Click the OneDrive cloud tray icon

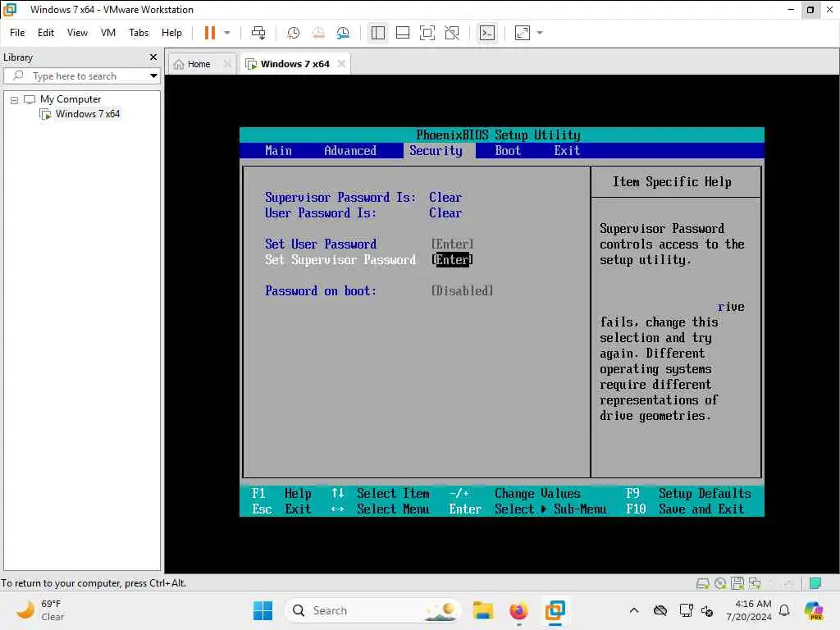pos(660,610)
